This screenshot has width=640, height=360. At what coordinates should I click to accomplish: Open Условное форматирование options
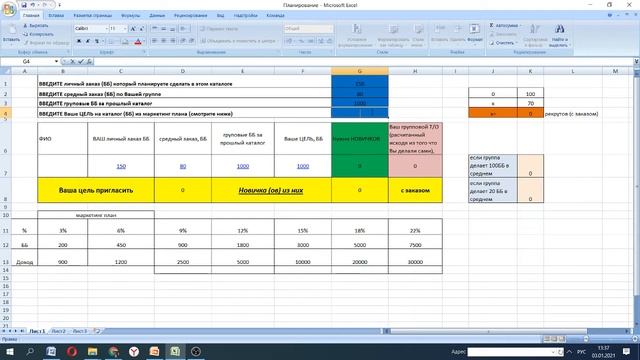point(357,36)
